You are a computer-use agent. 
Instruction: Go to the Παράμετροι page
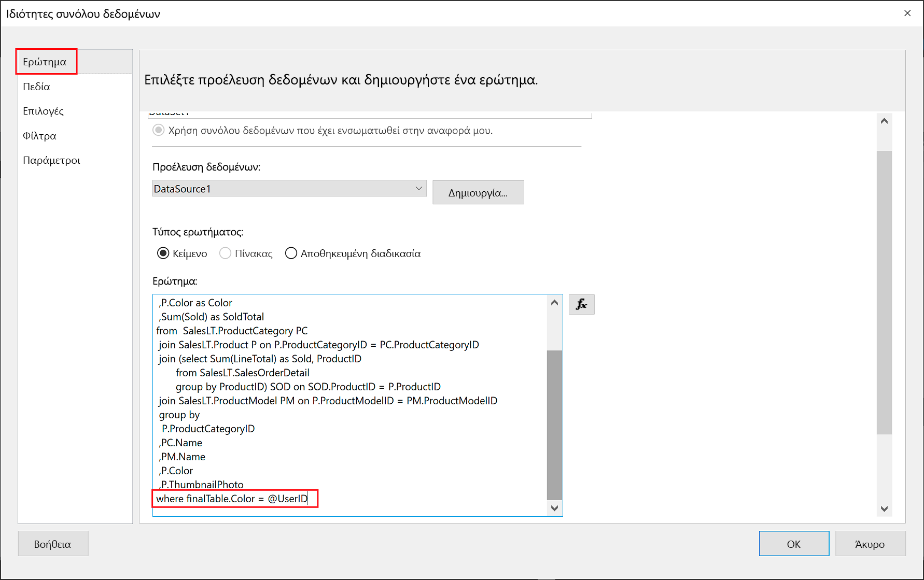click(51, 160)
